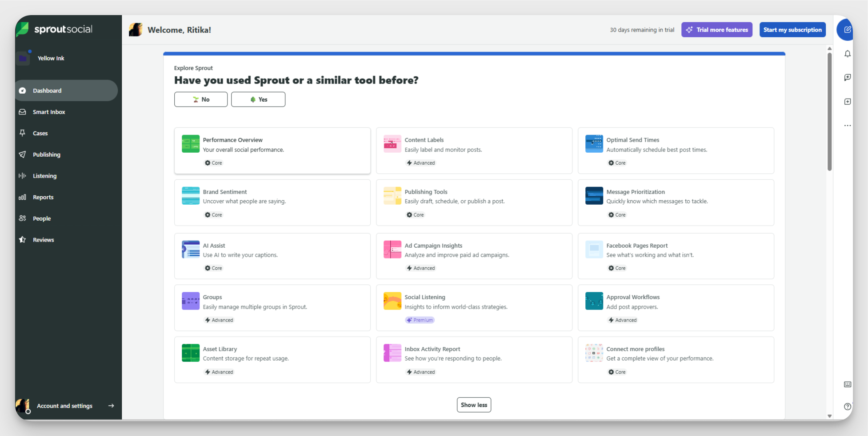Viewport: 868px width, 436px height.
Task: Click the Asset Library icon
Action: tap(191, 353)
